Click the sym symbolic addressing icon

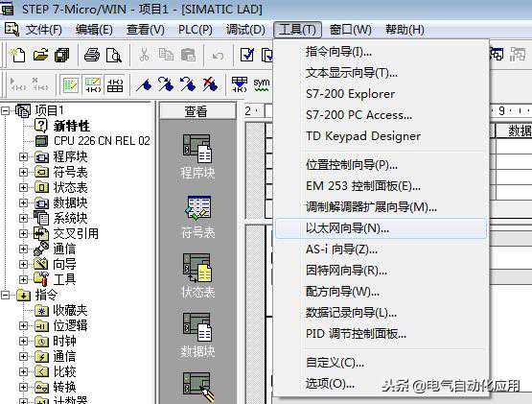(262, 84)
